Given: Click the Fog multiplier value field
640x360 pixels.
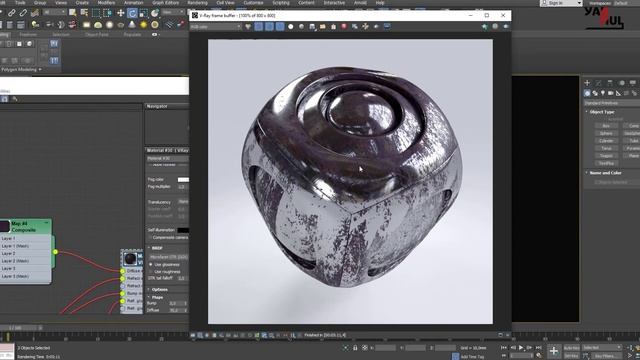Looking at the screenshot, I should coord(182,187).
